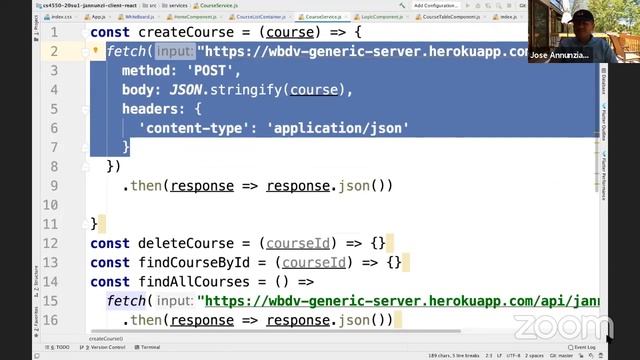Open the Flutter Outline panel

point(603,122)
